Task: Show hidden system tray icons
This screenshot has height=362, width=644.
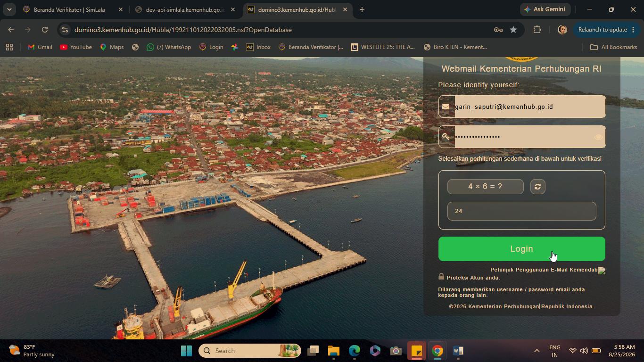Action: coord(537,351)
